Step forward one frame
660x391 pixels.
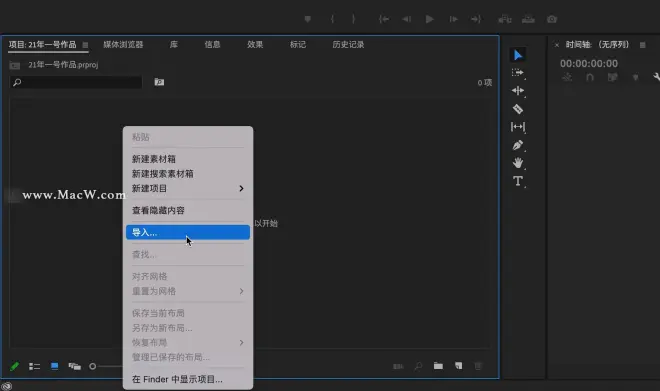(453, 19)
